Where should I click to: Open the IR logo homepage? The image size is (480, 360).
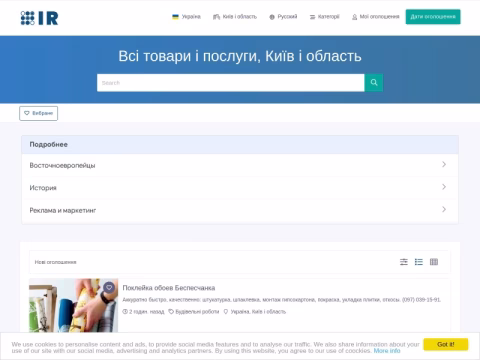pos(39,18)
